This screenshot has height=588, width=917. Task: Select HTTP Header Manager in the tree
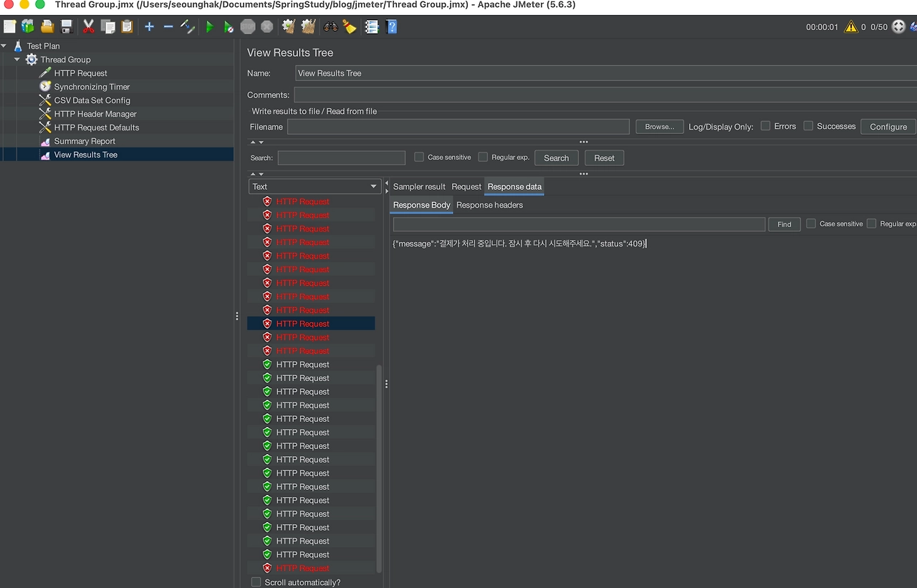pos(95,114)
